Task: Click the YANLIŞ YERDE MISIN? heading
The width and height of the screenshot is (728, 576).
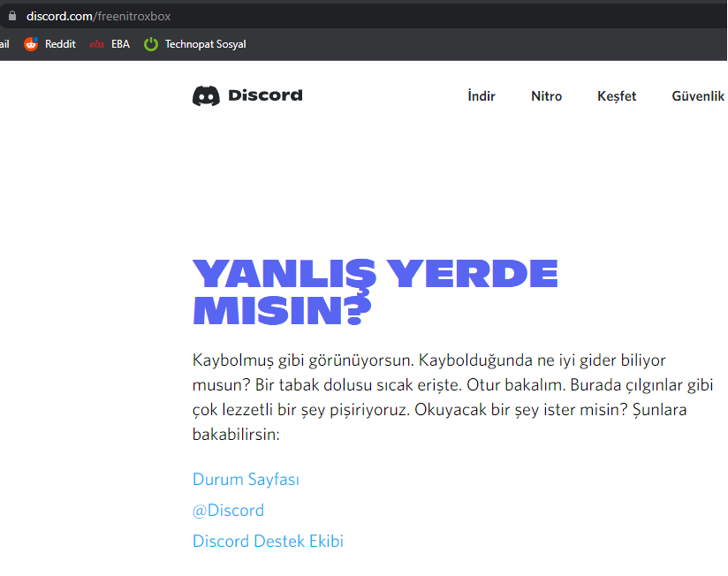Action: pos(375,292)
